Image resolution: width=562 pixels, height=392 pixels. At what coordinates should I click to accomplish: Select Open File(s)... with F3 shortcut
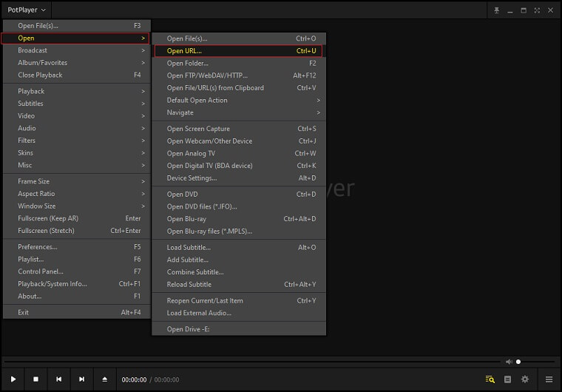click(77, 25)
